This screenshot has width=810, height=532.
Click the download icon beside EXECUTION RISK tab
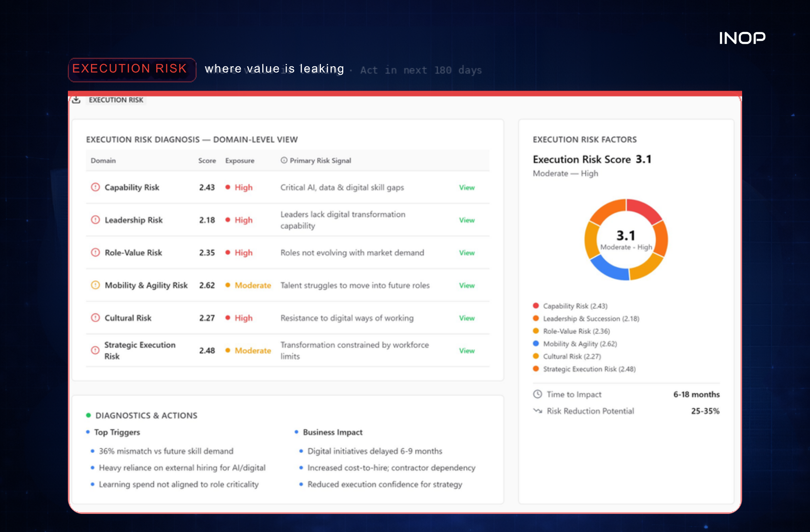[x=76, y=100]
